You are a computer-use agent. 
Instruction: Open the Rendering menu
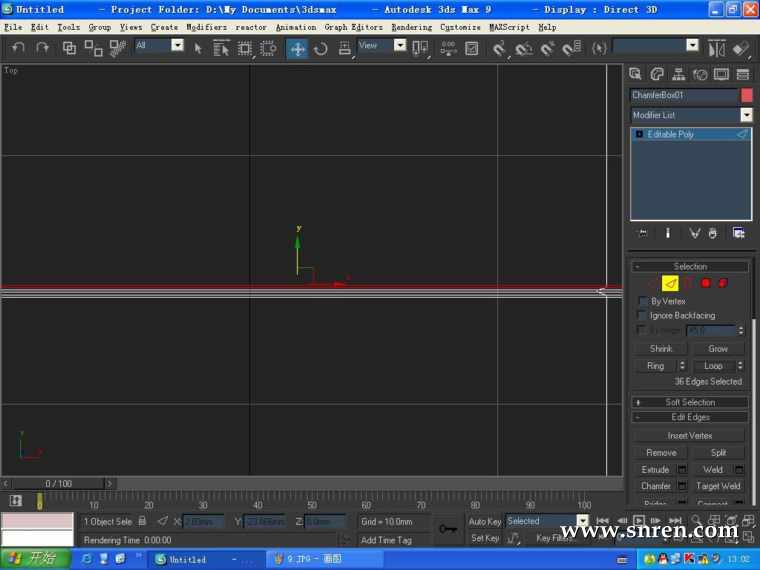pos(412,28)
